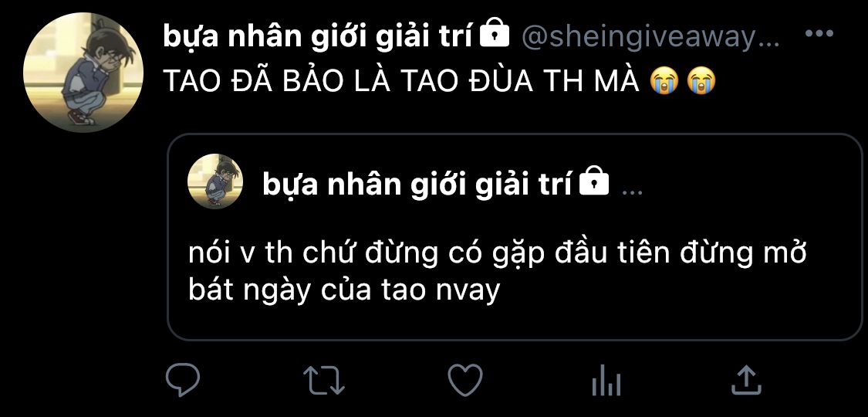Open the small avatar in the quoted tweet
Screen dimensions: 868x417
pos(215,181)
